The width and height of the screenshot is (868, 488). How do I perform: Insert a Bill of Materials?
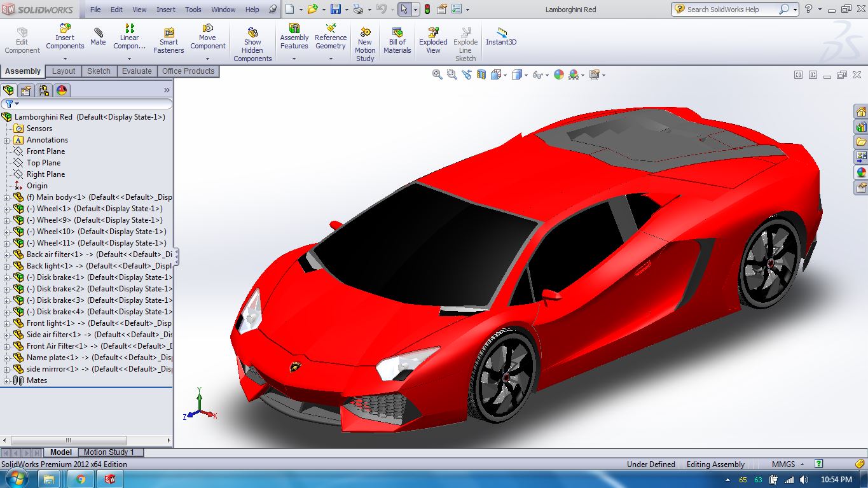coord(397,41)
